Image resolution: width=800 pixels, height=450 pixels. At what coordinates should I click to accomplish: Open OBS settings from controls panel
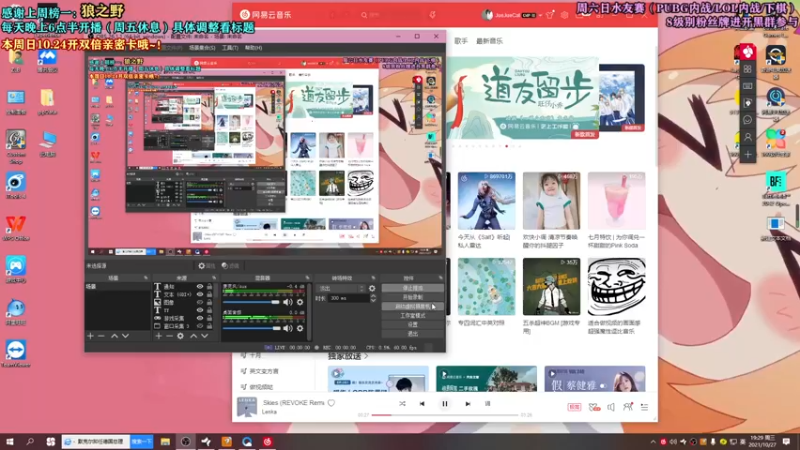[412, 324]
